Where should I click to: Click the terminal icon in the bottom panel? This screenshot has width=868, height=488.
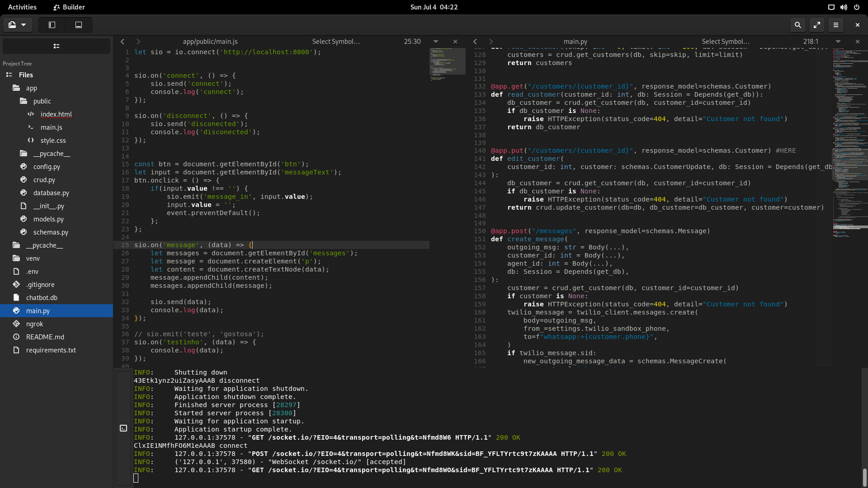tap(123, 427)
